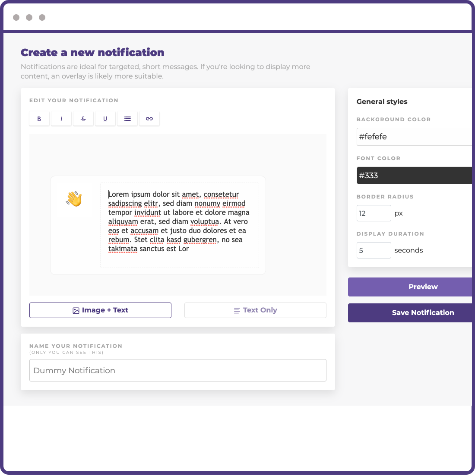This screenshot has height=476, width=475.
Task: Add a hyperlink with the link icon
Action: 149,119
